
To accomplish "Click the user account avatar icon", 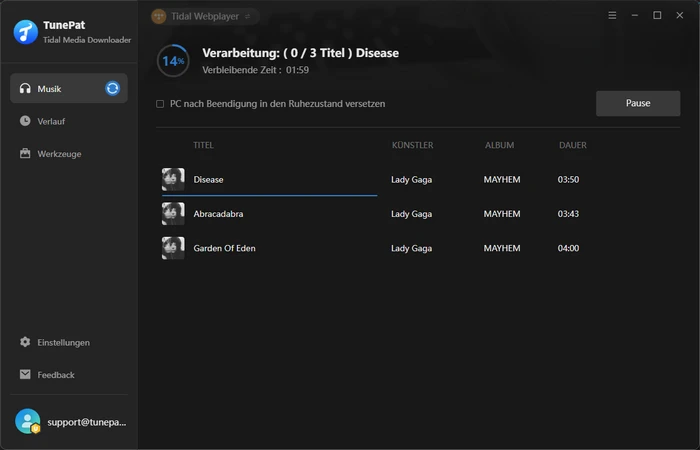I will [28, 421].
